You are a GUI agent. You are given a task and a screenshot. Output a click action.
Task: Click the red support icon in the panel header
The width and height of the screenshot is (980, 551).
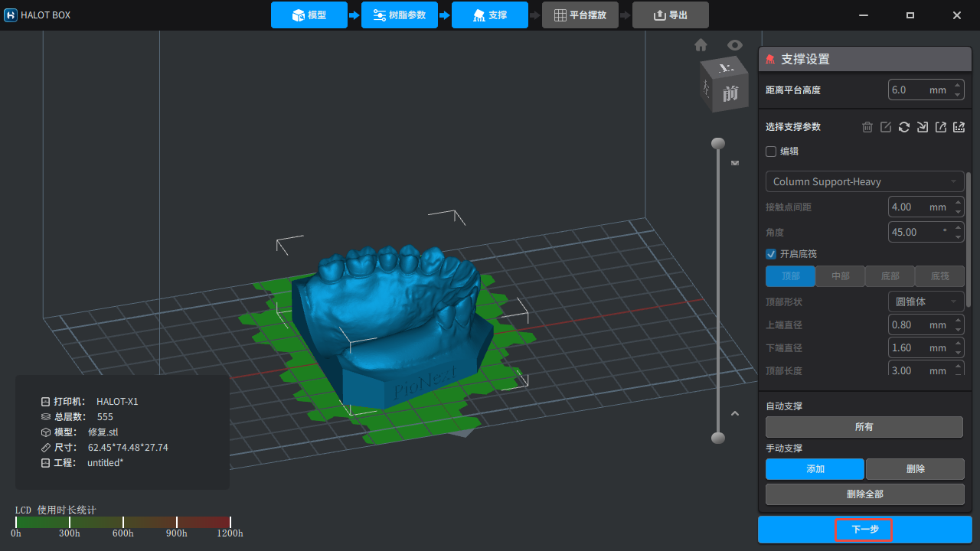click(770, 60)
